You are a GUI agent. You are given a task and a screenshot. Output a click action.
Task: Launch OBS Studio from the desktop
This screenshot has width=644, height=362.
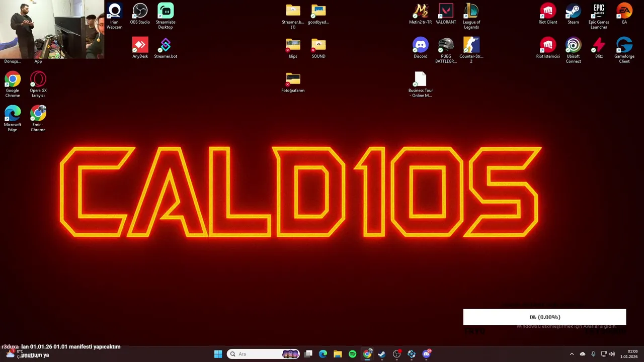pos(140,14)
